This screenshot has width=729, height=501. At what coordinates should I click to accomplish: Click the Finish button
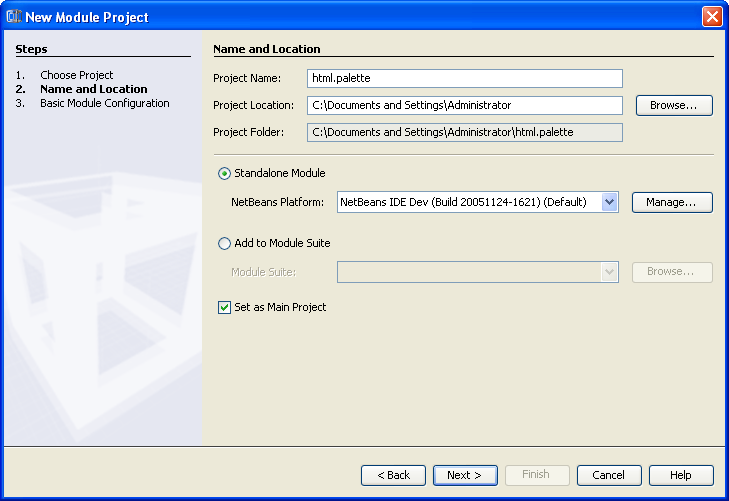tap(537, 475)
